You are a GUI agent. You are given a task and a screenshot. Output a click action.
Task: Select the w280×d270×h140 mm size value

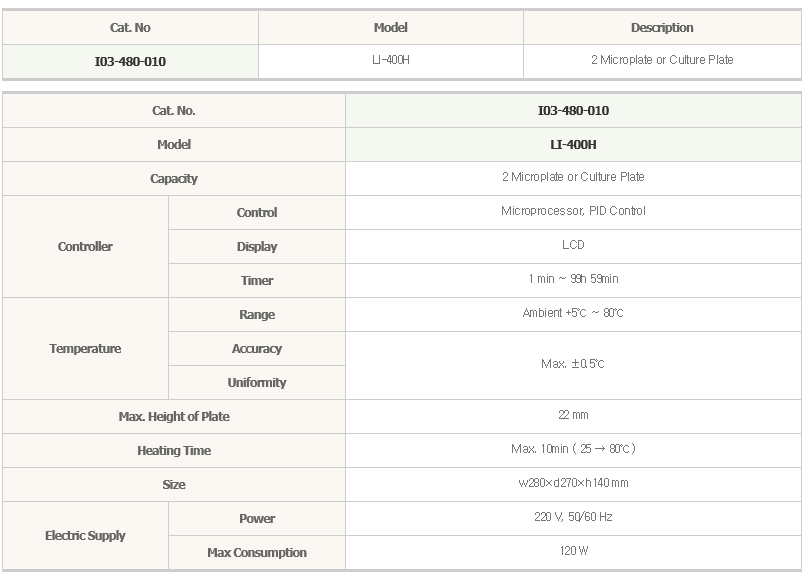(x=573, y=483)
